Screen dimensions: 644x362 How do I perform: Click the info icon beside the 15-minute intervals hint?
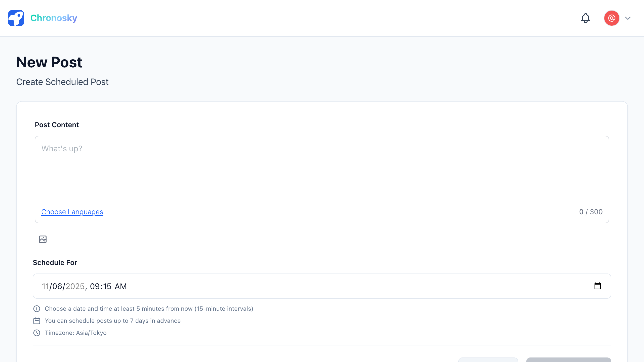37,309
